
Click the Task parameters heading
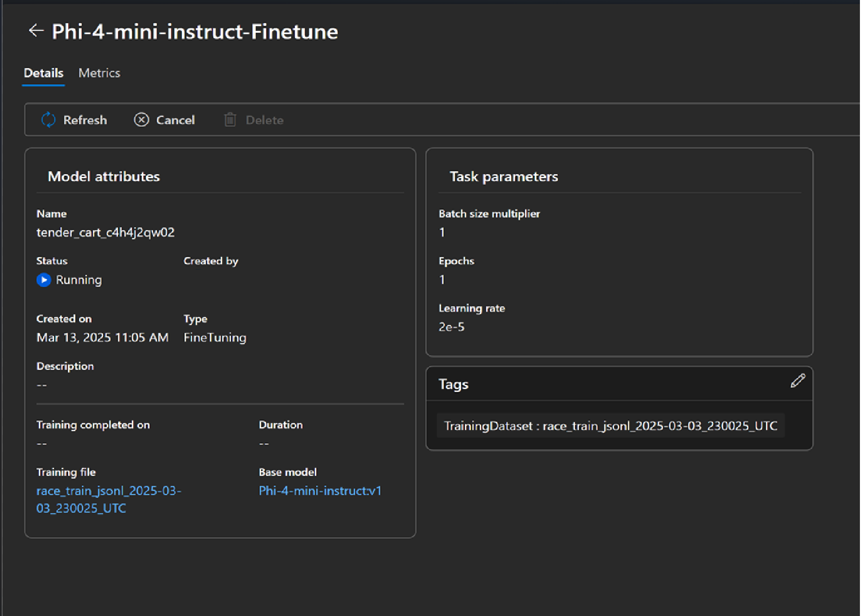coord(503,176)
